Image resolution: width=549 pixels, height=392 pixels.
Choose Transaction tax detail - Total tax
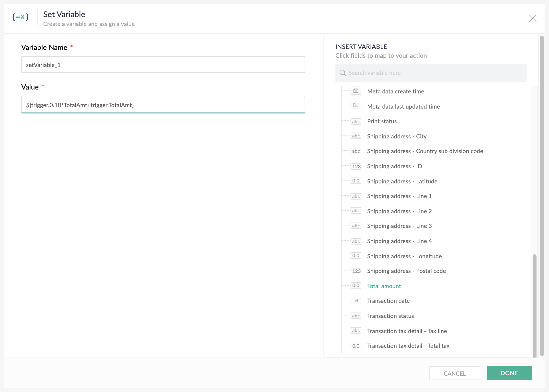[408, 346]
